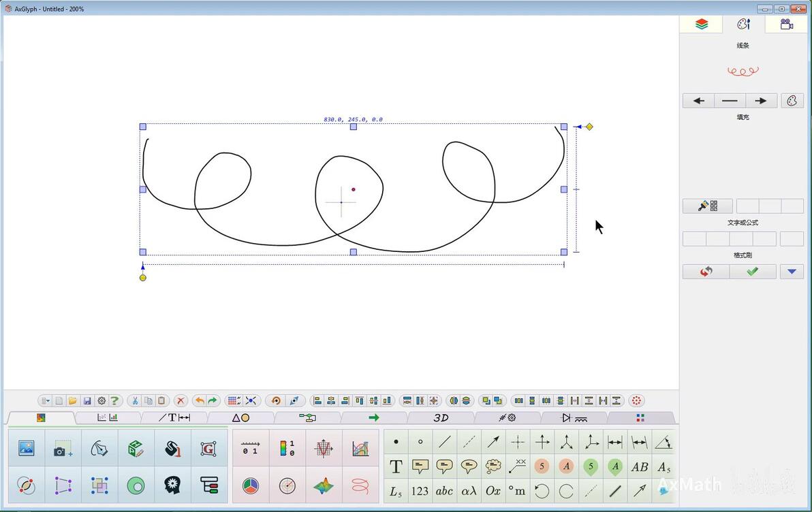Select the fountain pen drawing tool
Screen dimensions: 812x512
(99, 448)
